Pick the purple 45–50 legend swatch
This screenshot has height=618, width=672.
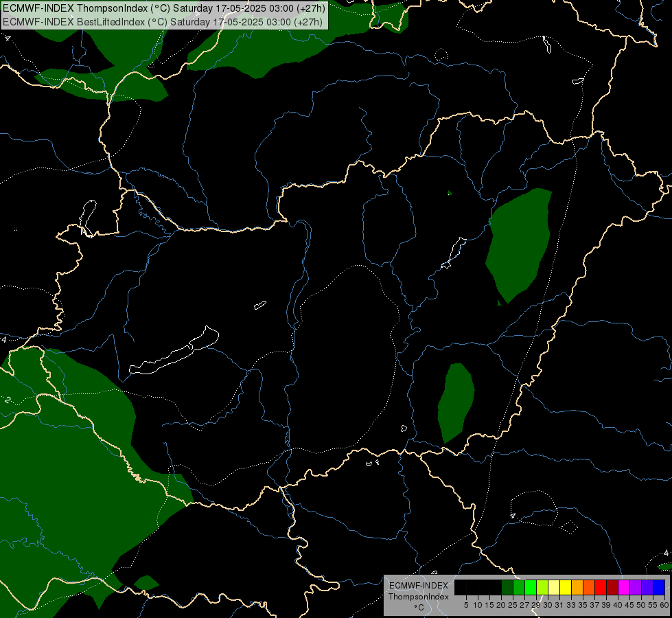pos(636,587)
